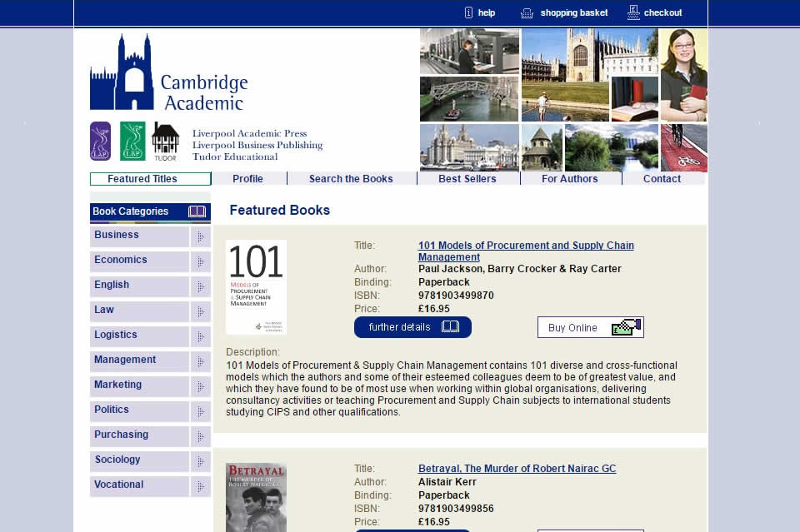The width and height of the screenshot is (800, 532).
Task: Click the woman holding books photo
Action: [684, 75]
